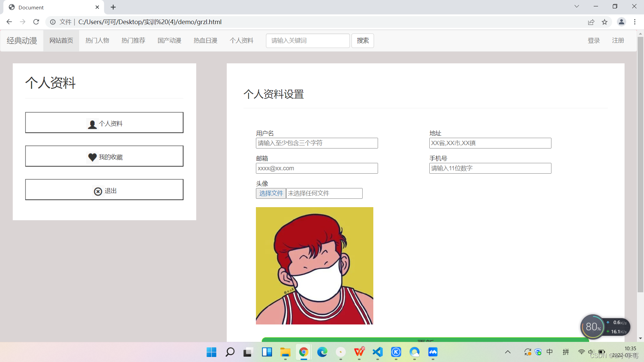Image resolution: width=644 pixels, height=362 pixels.
Task: Open WPS Office from the taskbar
Action: pos(359,352)
